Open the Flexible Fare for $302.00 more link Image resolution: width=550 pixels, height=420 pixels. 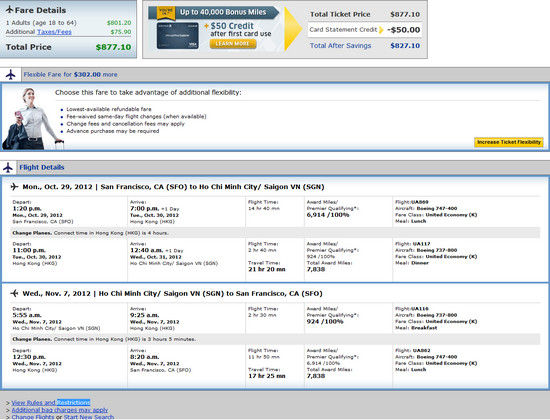point(71,75)
